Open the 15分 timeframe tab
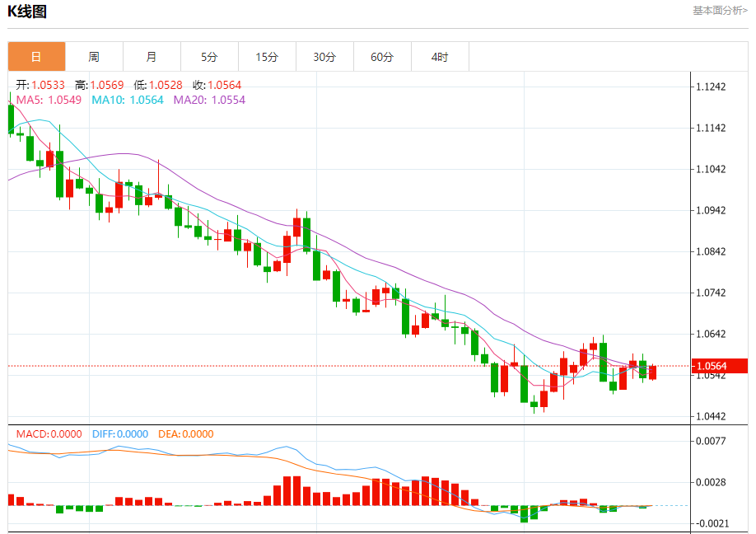Image resolution: width=756 pixels, height=534 pixels. click(267, 56)
